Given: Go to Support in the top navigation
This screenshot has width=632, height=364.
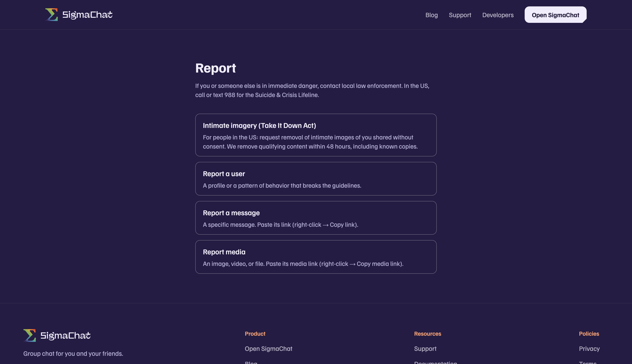Looking at the screenshot, I should [460, 15].
